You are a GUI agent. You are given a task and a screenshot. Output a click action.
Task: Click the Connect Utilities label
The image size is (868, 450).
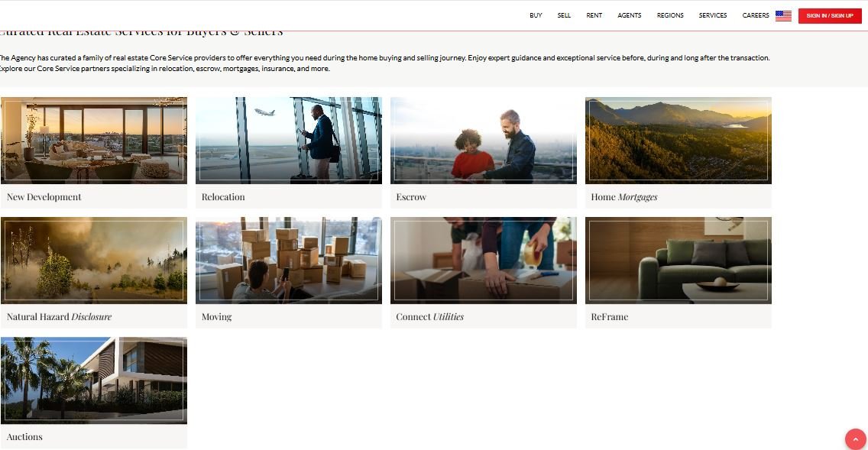pyautogui.click(x=429, y=316)
